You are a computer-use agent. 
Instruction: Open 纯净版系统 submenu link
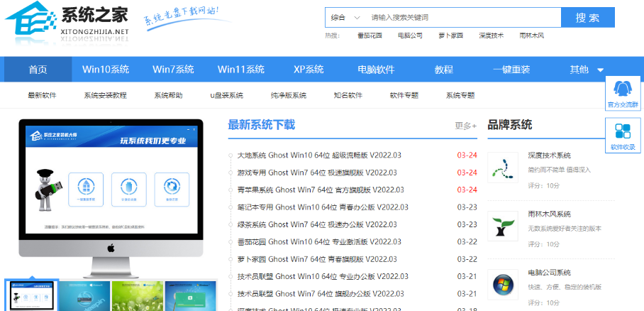point(289,95)
